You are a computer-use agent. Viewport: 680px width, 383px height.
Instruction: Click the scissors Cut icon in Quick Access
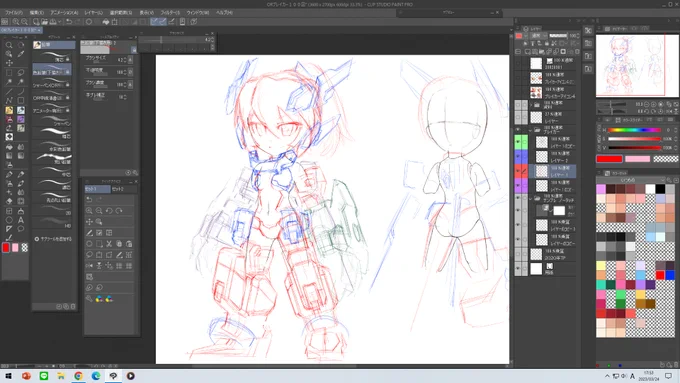pyautogui.click(x=109, y=244)
